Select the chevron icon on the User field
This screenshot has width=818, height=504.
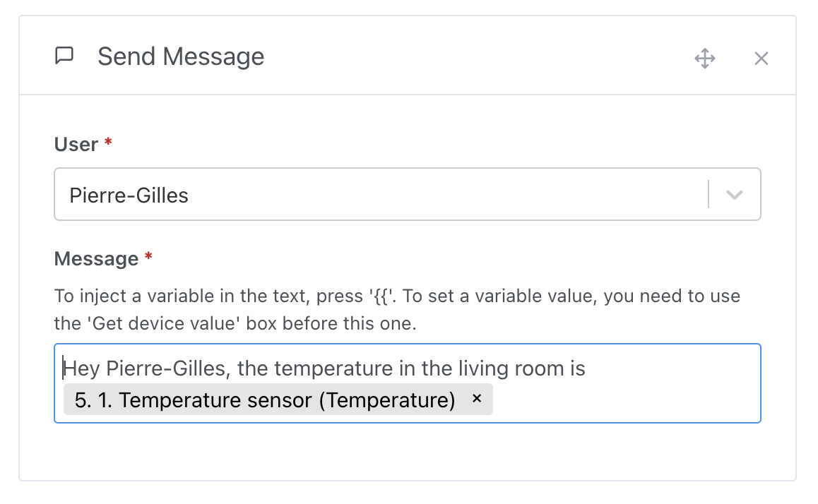(733, 194)
